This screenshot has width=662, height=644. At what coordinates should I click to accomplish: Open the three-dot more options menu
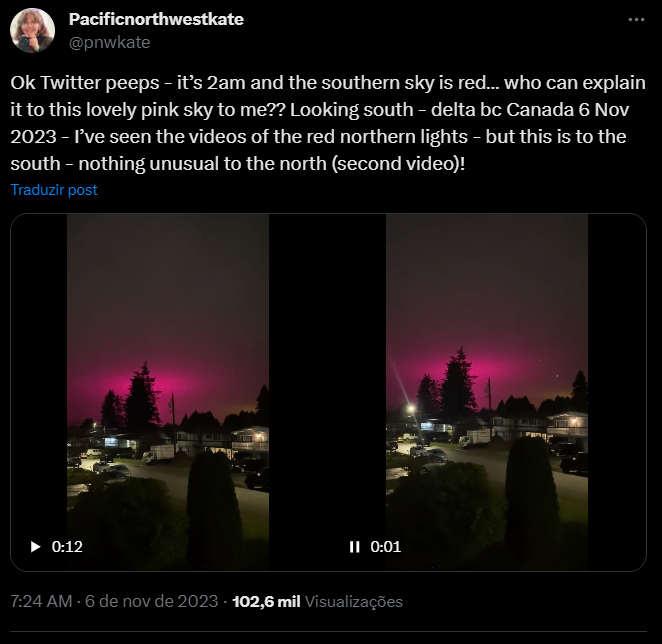click(x=636, y=19)
